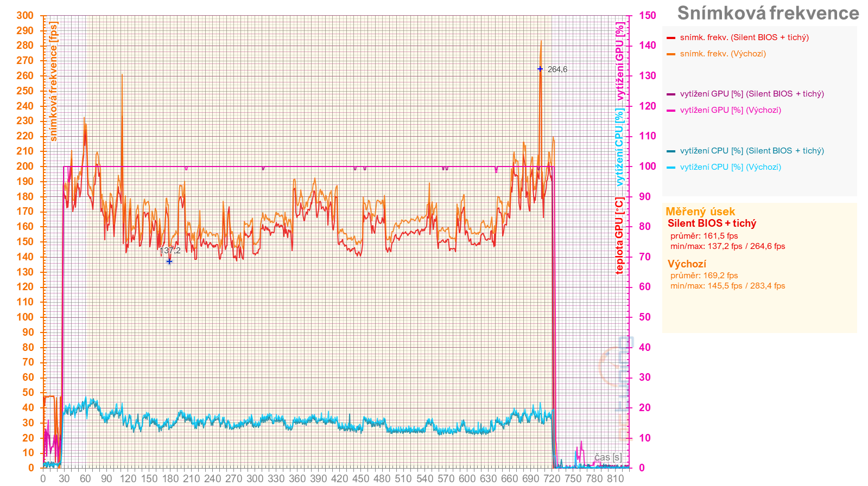
Task: Click the chart title 'Snímková frekvence'
Action: (768, 13)
